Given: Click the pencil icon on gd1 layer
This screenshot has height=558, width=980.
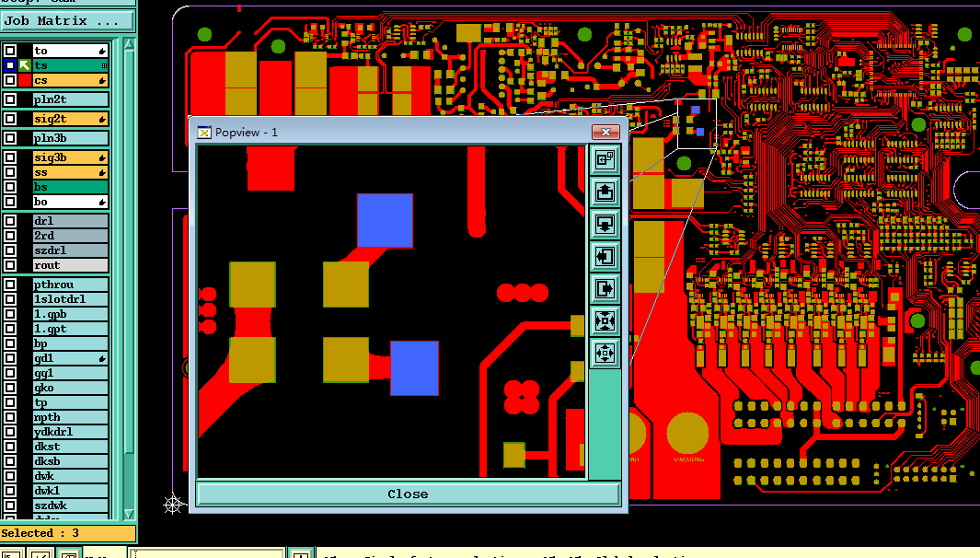Looking at the screenshot, I should click(102, 358).
